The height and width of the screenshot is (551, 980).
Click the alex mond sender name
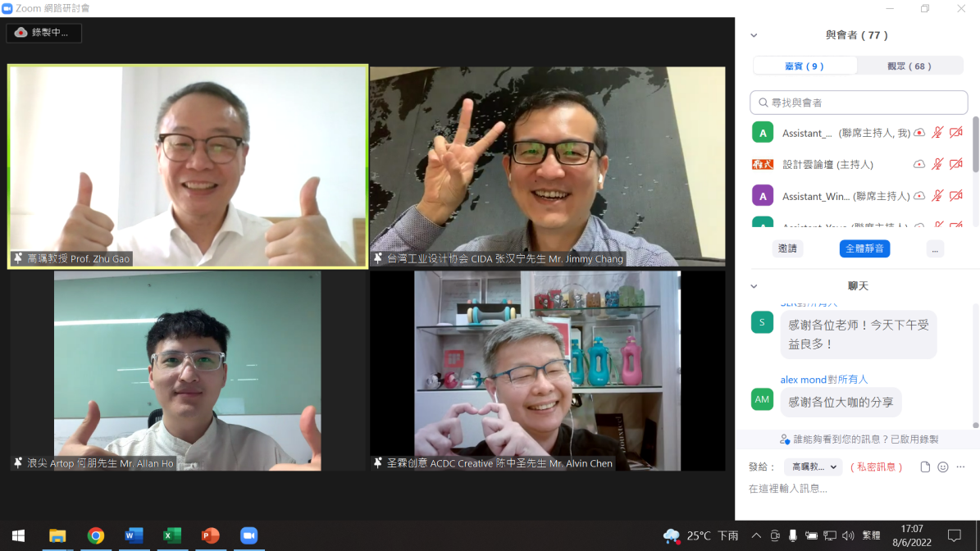(x=803, y=379)
